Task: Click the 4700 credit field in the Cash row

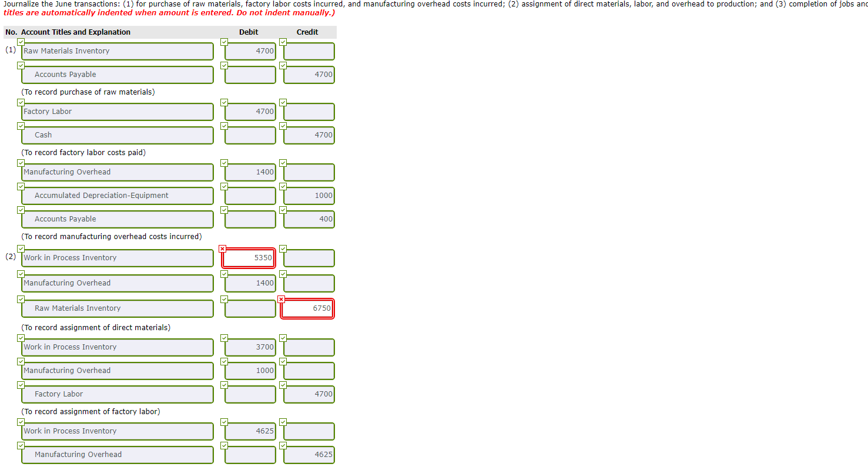Action: (x=309, y=135)
